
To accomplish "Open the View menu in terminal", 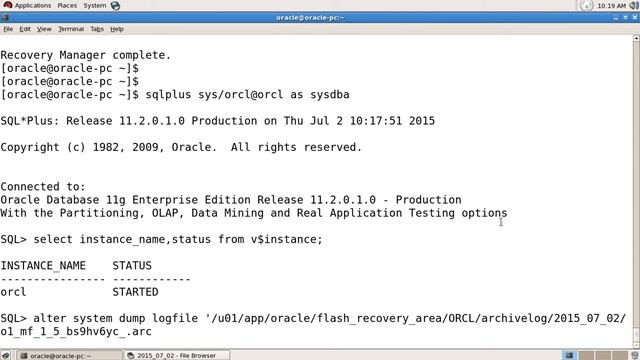I will tap(44, 29).
